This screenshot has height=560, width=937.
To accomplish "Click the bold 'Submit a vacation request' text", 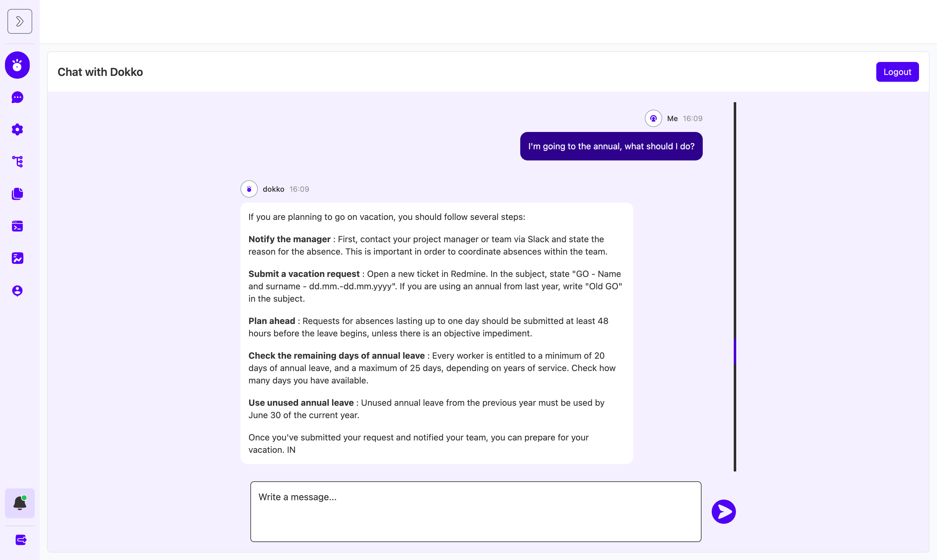I will [x=304, y=274].
